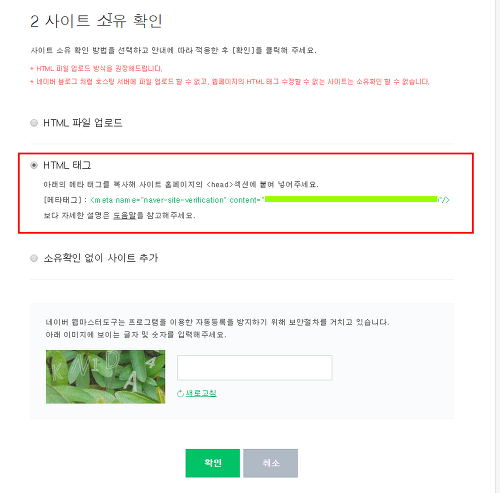Select the HTML 파일 업로드 radio button

[x=34, y=123]
